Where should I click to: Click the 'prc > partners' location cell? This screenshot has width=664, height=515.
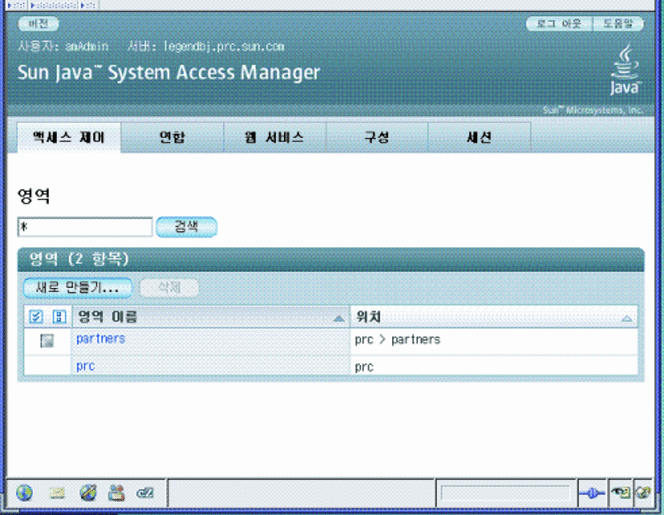click(x=494, y=340)
